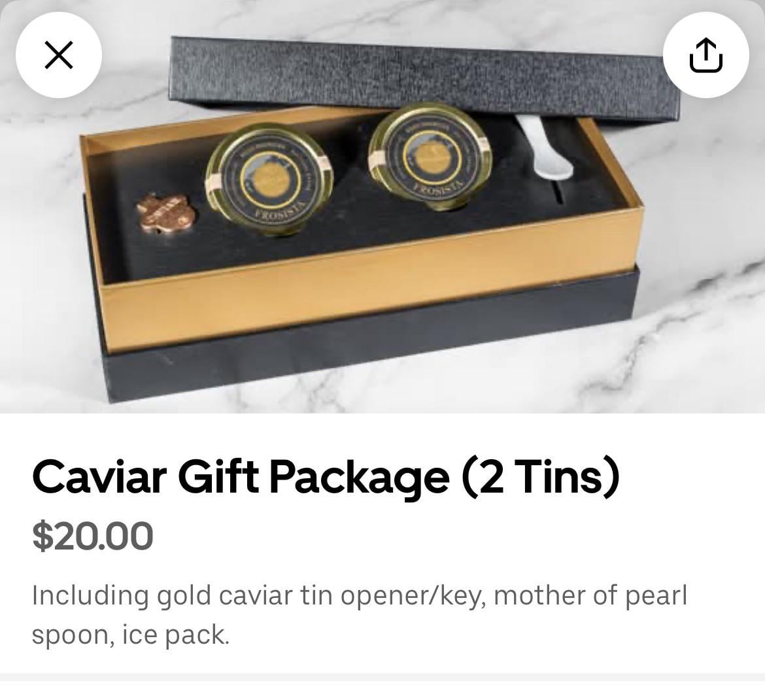Close the item detail with the X button
Viewport: 765px width, 700px height.
point(59,55)
